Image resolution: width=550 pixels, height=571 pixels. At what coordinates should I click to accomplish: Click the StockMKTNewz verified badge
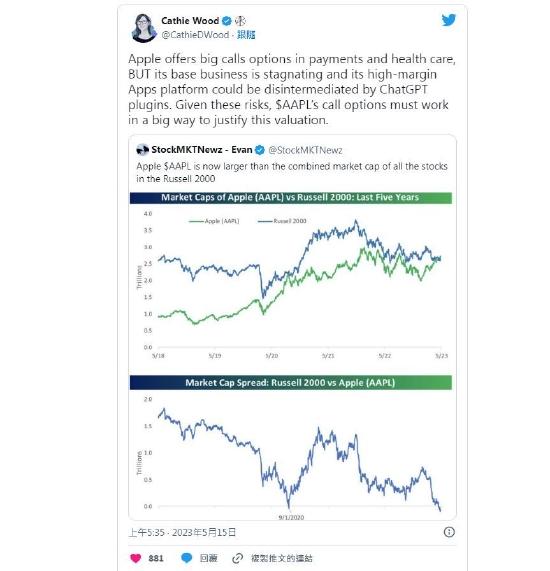[x=260, y=150]
